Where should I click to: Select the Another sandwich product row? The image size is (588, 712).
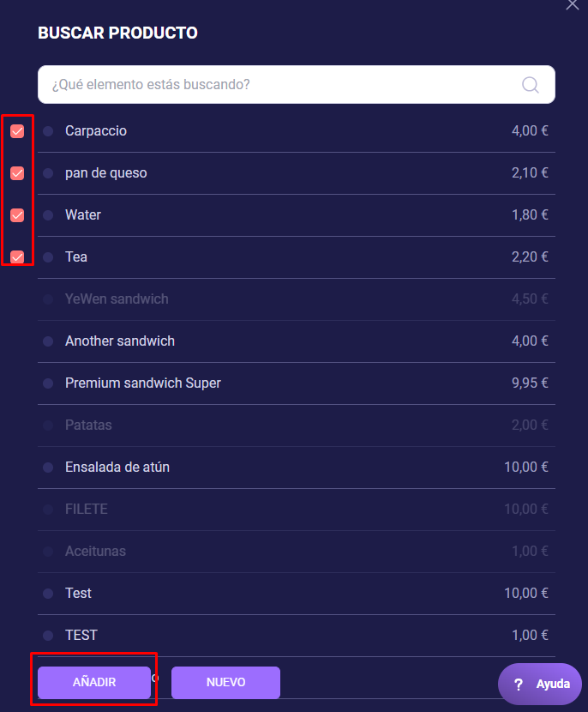[120, 341]
